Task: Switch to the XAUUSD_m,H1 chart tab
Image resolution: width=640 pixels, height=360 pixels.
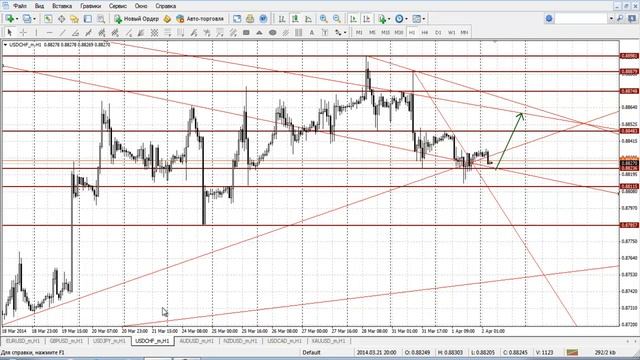Action: [329, 341]
